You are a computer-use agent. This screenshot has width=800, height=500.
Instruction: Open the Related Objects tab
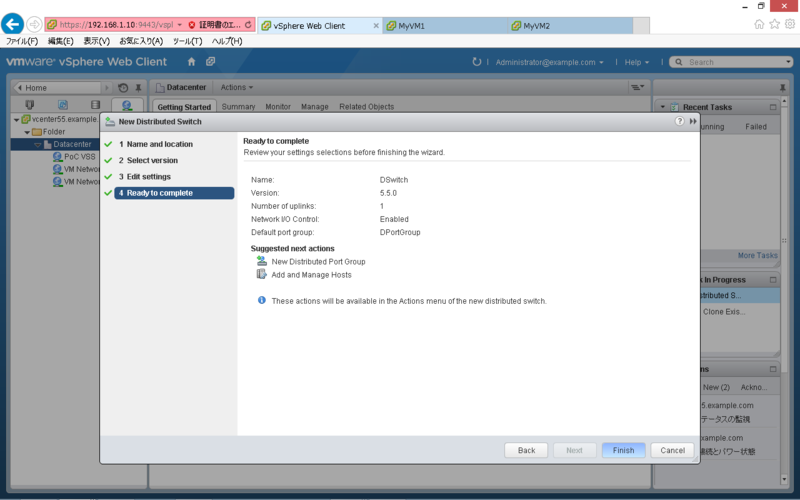367,107
